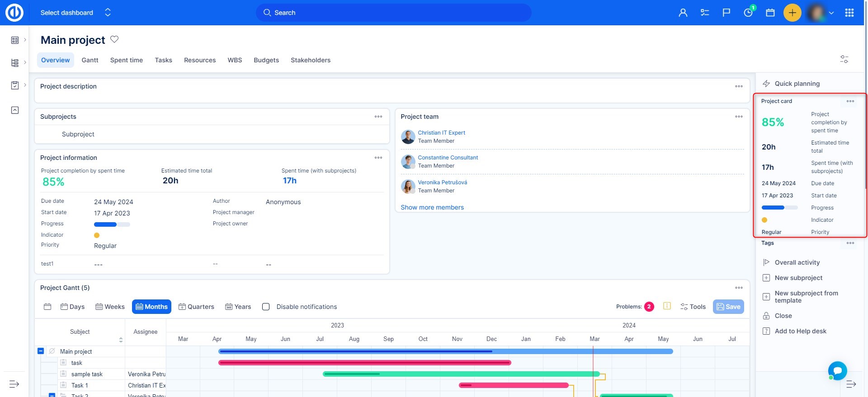
Task: Collapse the Main project Gantt row
Action: 41,351
